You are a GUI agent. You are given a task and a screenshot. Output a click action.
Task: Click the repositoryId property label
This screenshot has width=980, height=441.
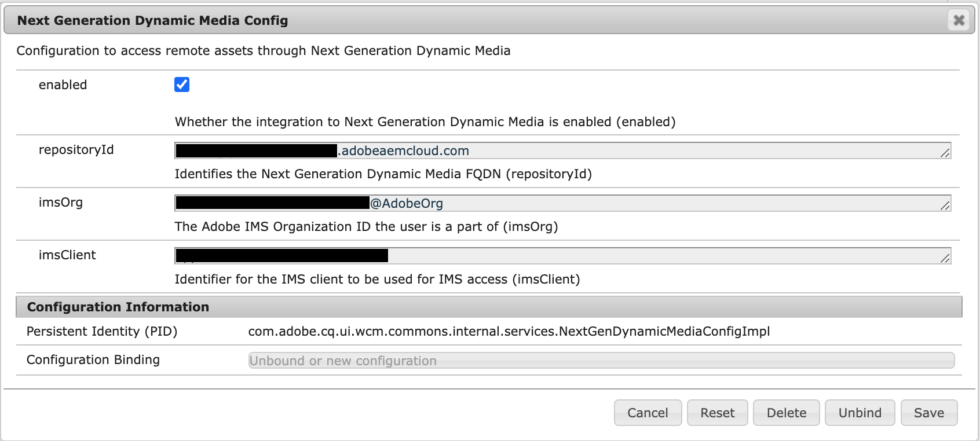(76, 150)
